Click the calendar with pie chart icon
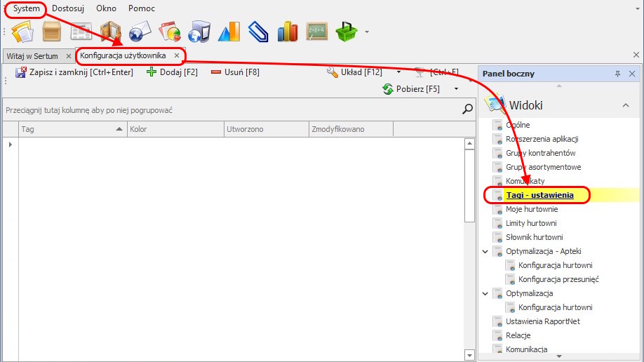 click(x=170, y=32)
